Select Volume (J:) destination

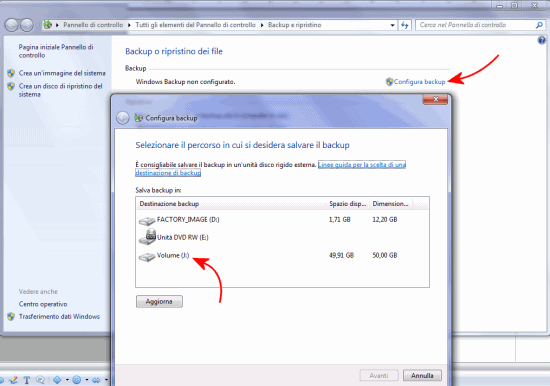[282, 255]
